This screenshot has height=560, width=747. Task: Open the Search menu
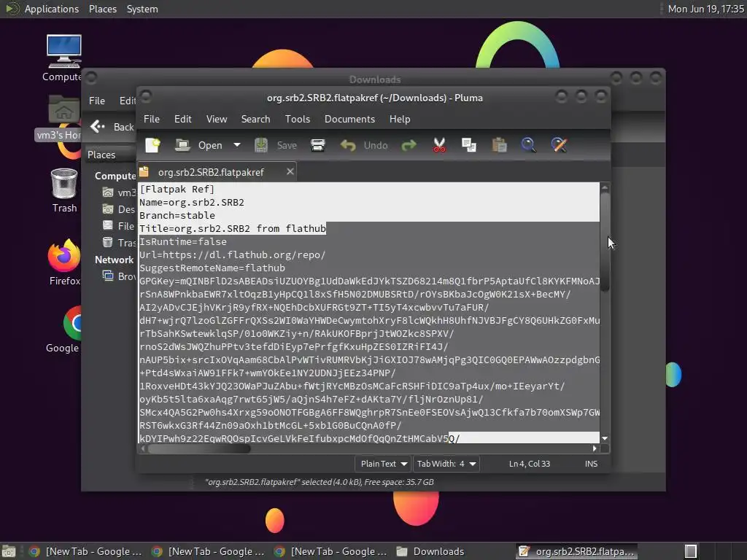click(255, 119)
